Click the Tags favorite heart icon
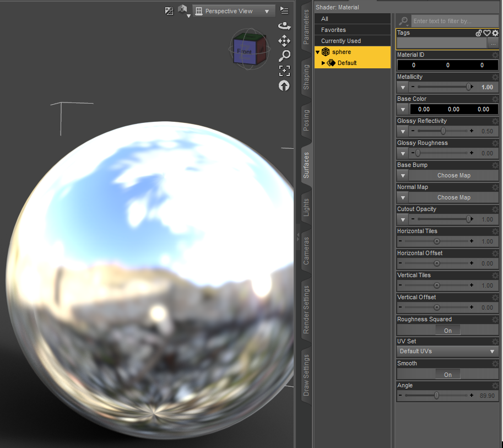This screenshot has height=448, width=503. 487,33
